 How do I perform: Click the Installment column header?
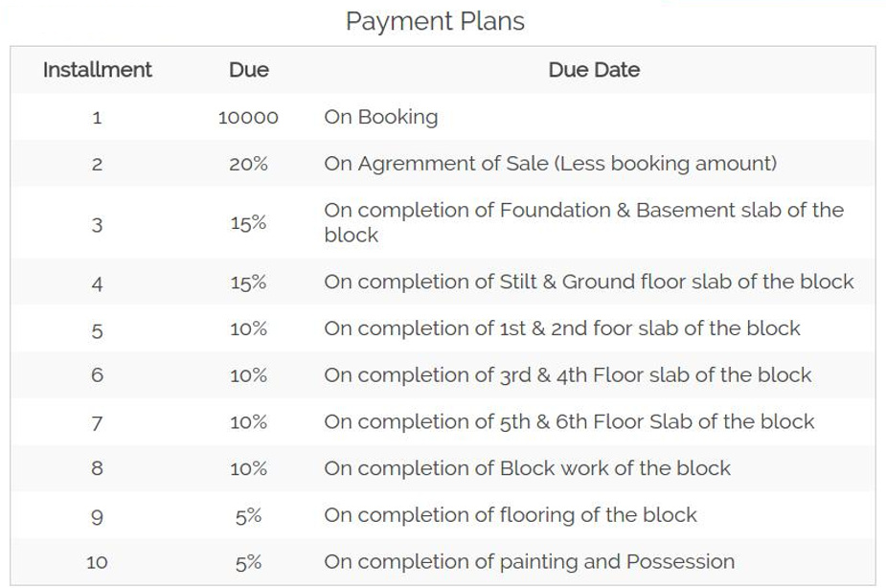click(97, 70)
